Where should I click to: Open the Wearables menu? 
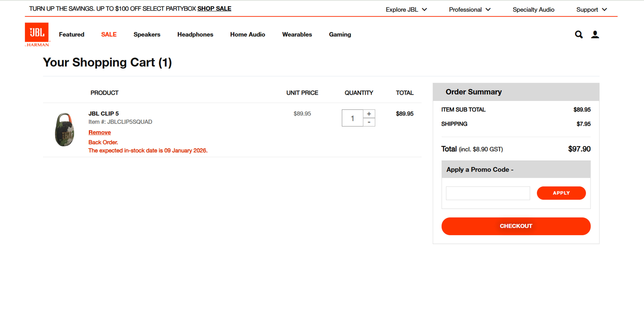point(297,34)
